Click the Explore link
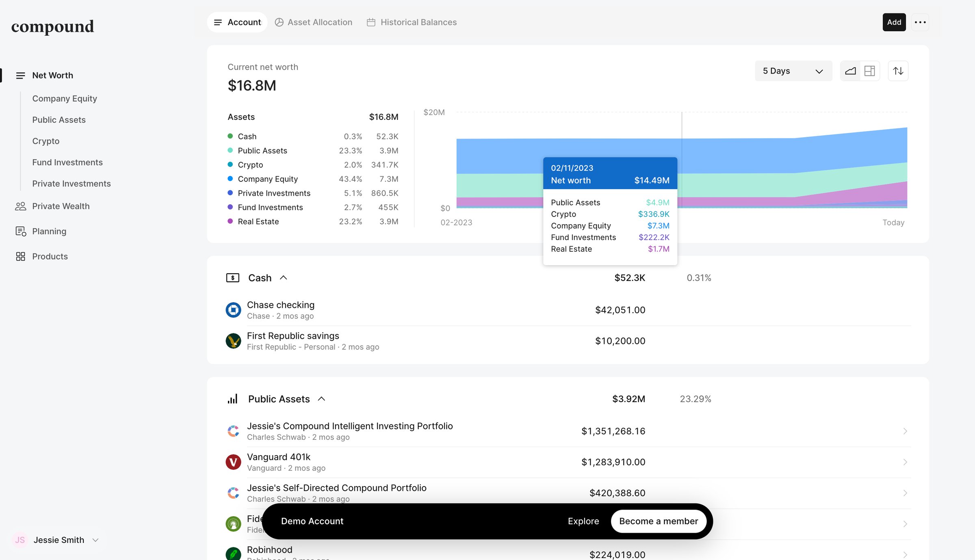Screen dimensions: 975x560 (x=583, y=521)
